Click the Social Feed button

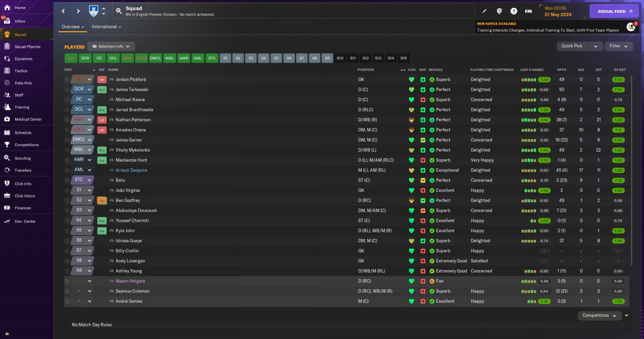click(615, 11)
